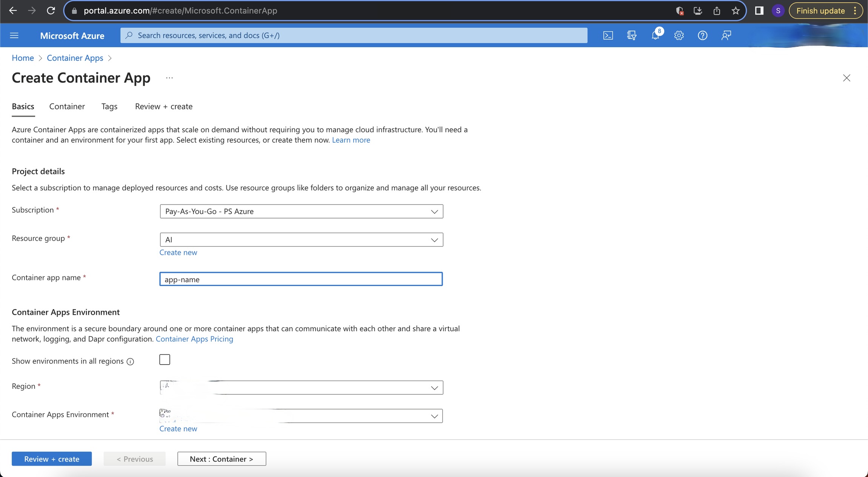Click the Container app name field
This screenshot has width=868, height=477.
click(x=301, y=279)
